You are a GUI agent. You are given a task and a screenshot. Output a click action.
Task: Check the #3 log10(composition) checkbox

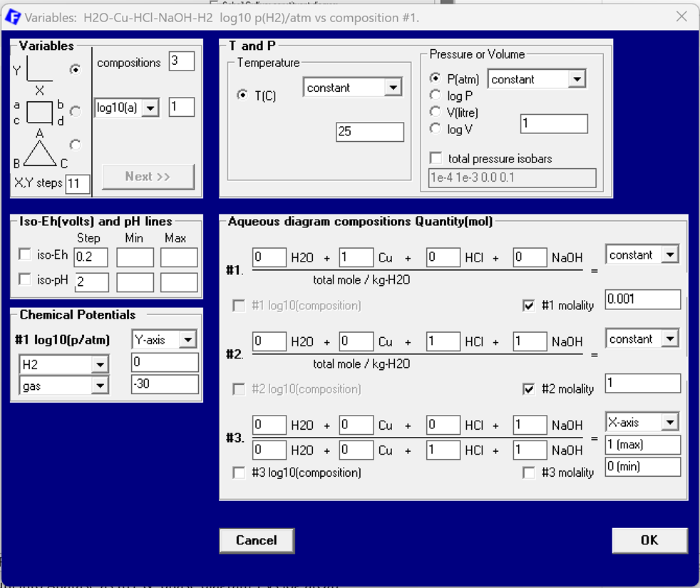point(239,473)
